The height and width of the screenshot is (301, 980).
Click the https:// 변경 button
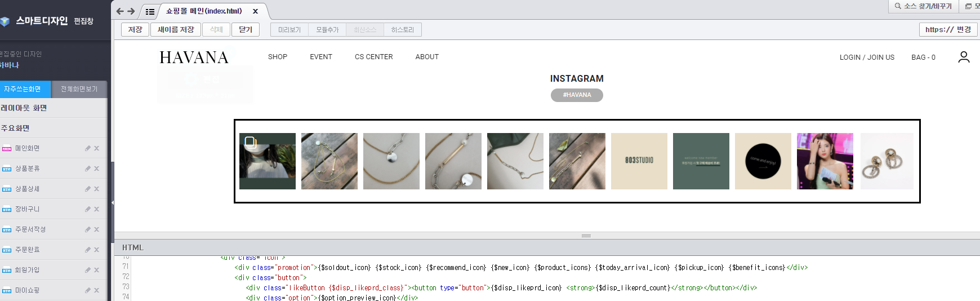pyautogui.click(x=948, y=29)
